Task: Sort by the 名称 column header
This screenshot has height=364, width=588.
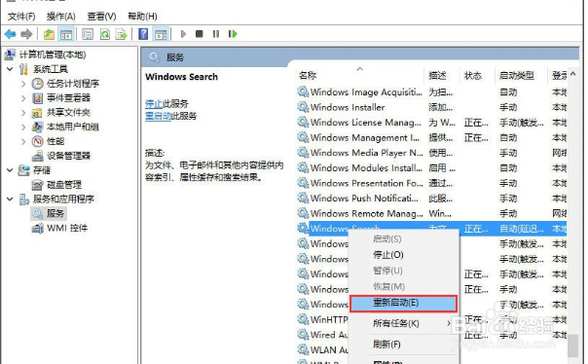Action: click(308, 76)
